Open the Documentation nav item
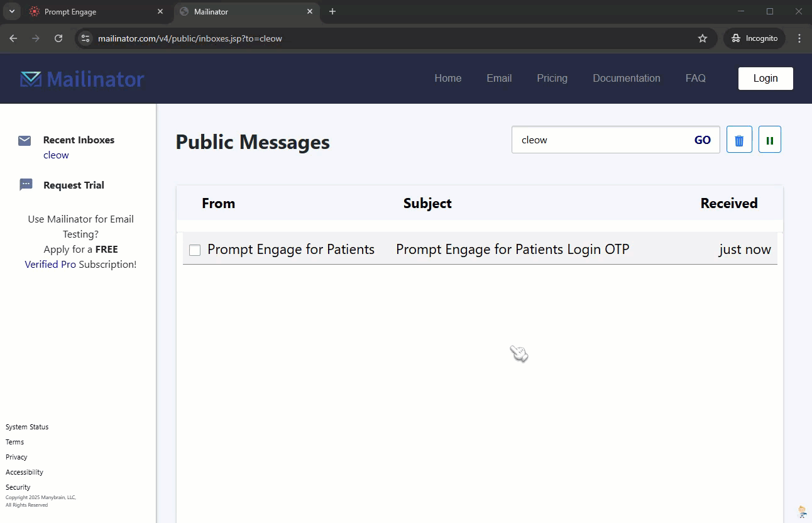This screenshot has width=812, height=523. tap(627, 79)
